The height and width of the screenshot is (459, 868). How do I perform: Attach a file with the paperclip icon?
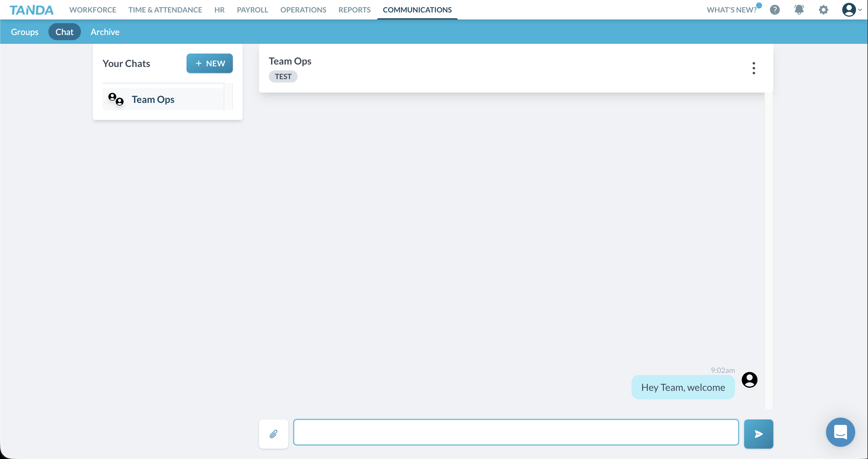(273, 434)
